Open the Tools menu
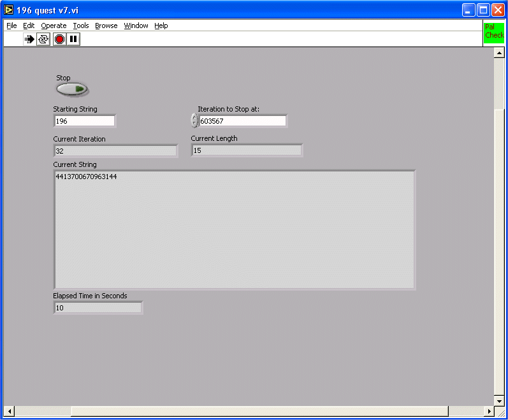 81,25
